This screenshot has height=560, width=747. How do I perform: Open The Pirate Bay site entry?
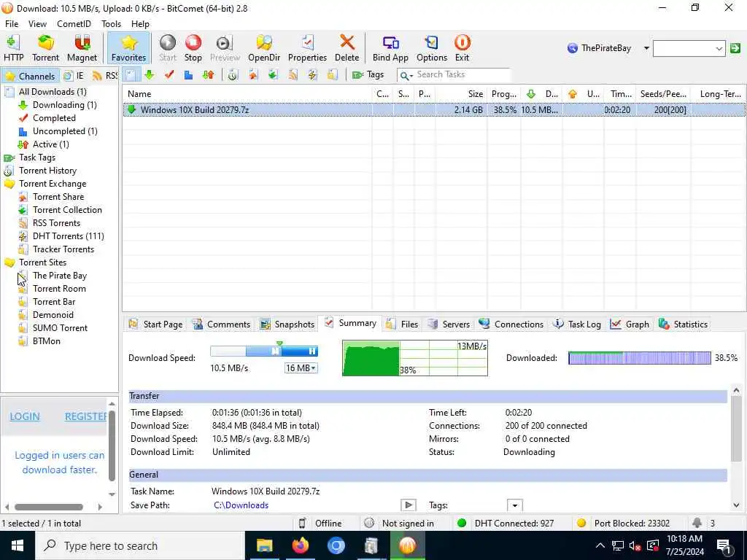click(60, 276)
